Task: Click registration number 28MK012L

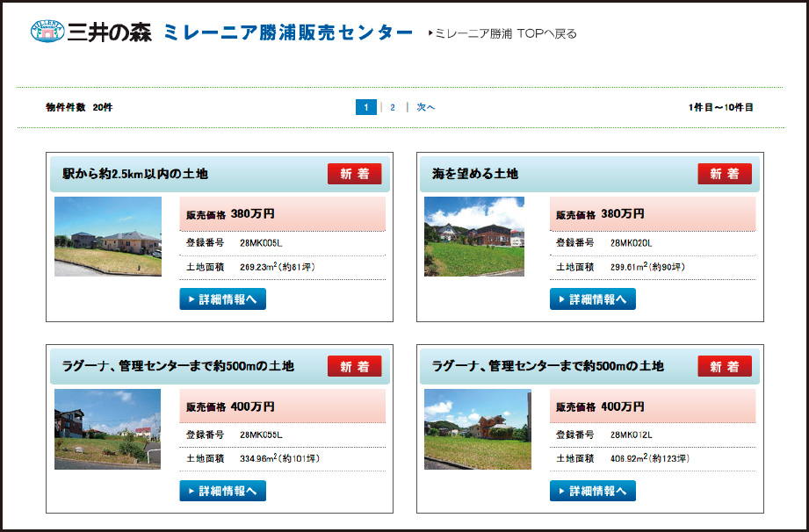Action: tap(631, 435)
